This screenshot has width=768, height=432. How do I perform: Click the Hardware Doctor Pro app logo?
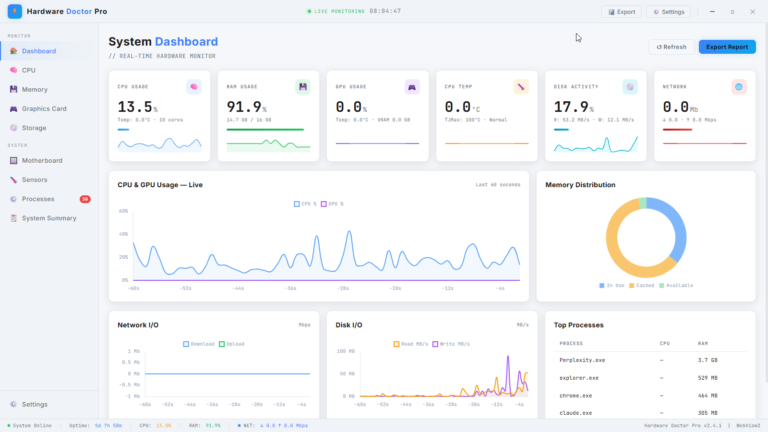pyautogui.click(x=15, y=11)
